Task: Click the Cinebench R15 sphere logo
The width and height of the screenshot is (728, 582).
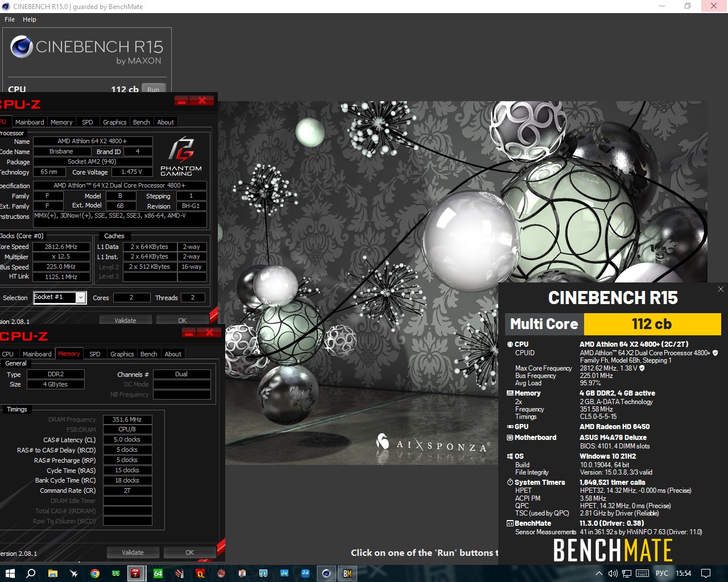Action: pos(22,47)
